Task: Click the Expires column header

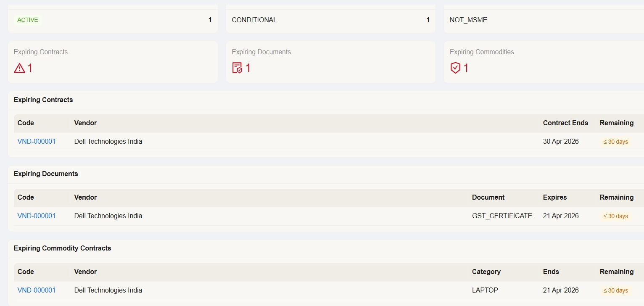Action: (555, 198)
